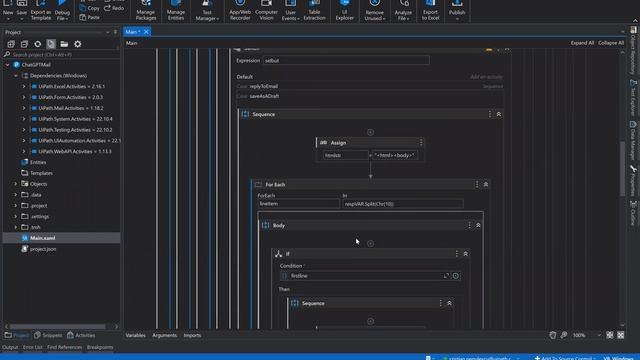
Task: Collapse the ChatGPTMail project node
Action: [x=7, y=65]
